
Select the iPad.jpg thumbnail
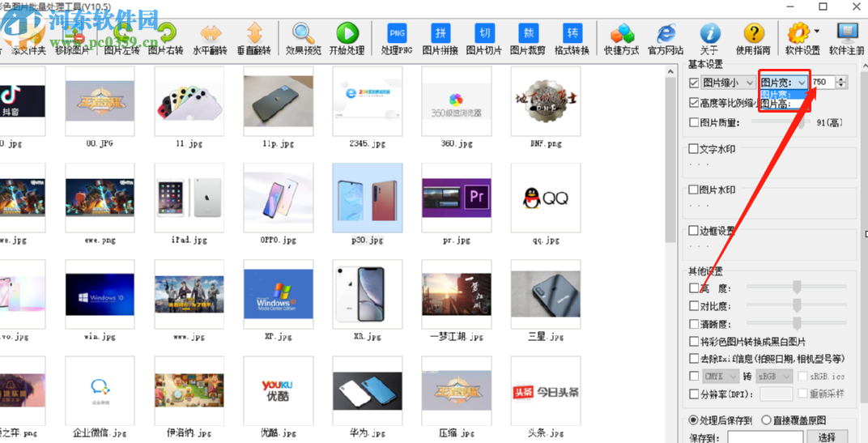[x=189, y=198]
